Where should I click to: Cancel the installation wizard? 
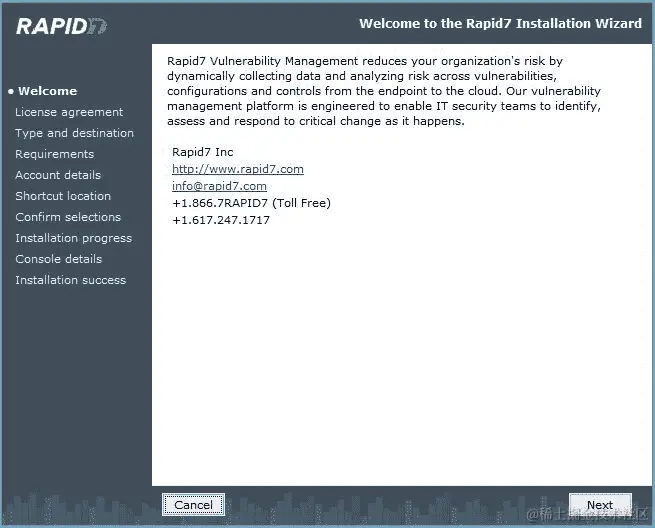[193, 505]
